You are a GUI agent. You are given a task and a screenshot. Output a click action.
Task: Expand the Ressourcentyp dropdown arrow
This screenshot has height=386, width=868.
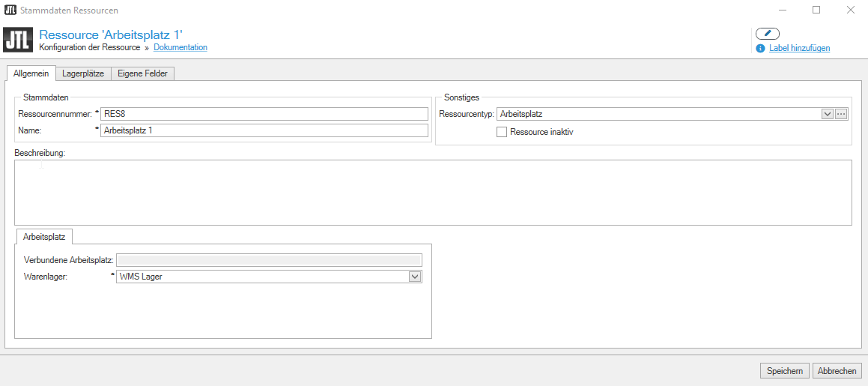[828, 114]
